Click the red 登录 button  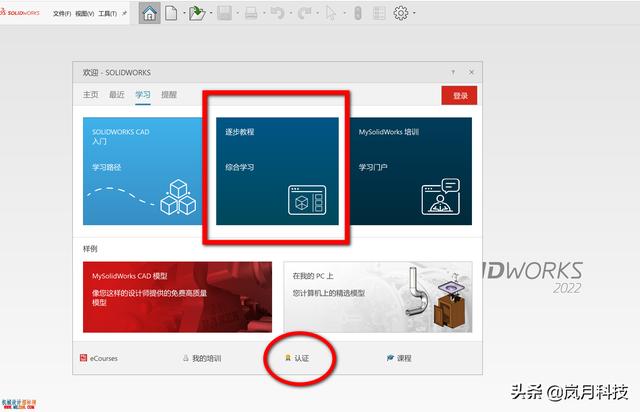459,95
